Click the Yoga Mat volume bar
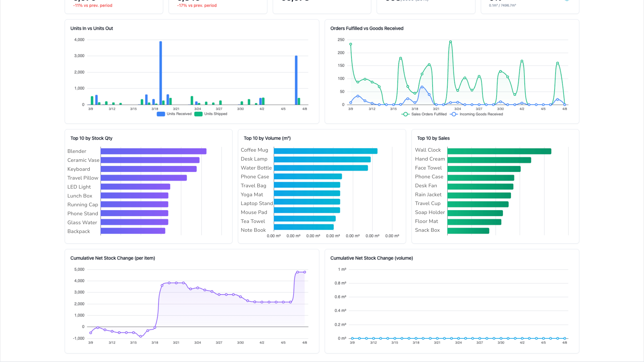The image size is (644, 362). point(307,193)
